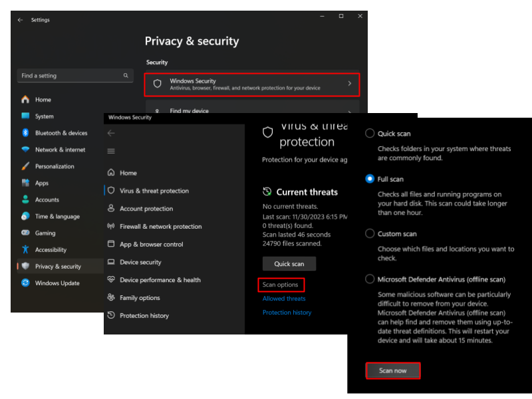Viewport: 532px width, 399px height.
Task: Click the Find a setting search field
Action: point(75,75)
